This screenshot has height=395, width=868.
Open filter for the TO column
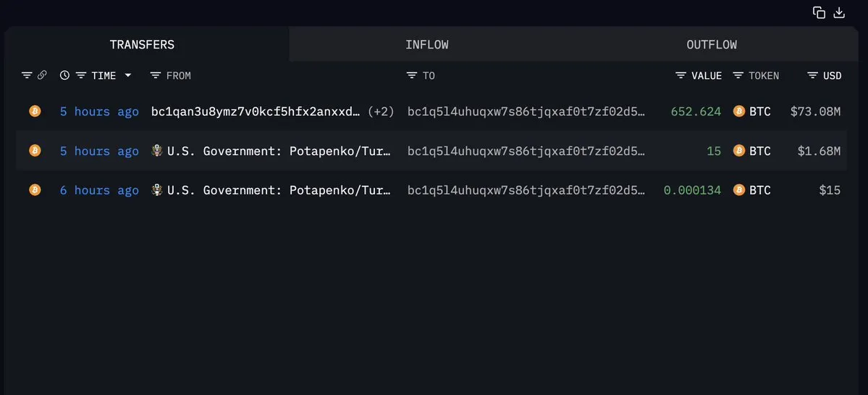point(412,75)
